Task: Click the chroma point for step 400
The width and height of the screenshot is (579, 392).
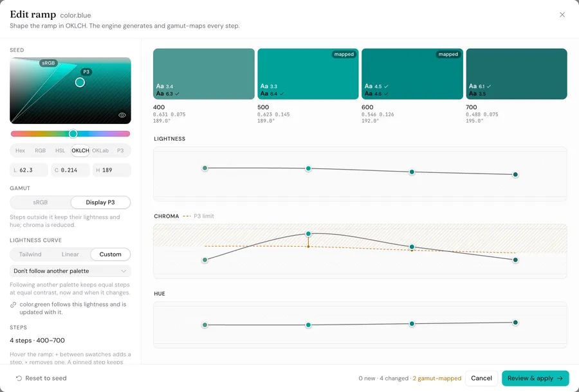Action: (205, 260)
